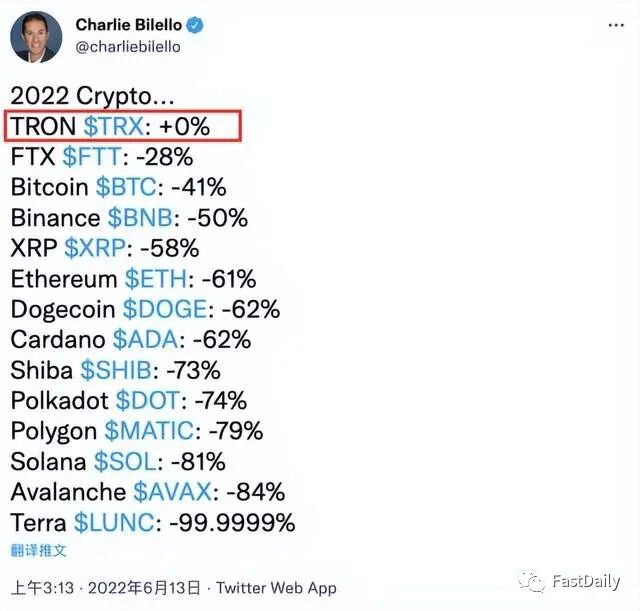Click the 翻译推文 translate tweet link

point(38,551)
